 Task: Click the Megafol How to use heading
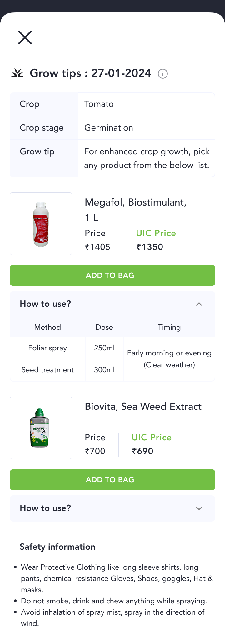point(45,304)
